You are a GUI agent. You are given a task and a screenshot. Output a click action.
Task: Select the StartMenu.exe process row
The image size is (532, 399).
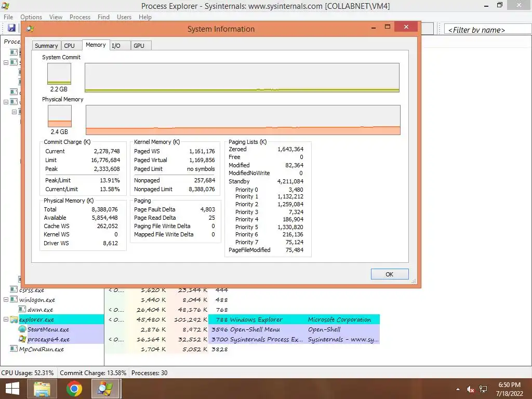(190, 329)
